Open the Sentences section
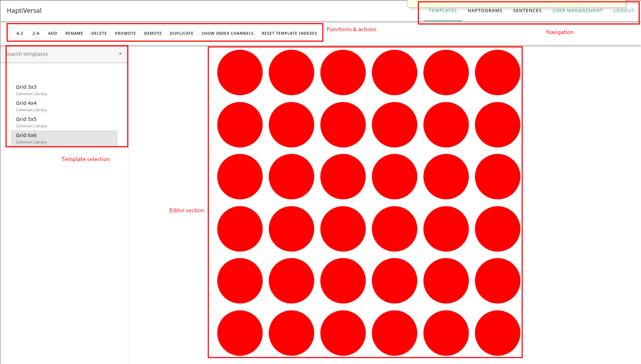 pyautogui.click(x=527, y=10)
